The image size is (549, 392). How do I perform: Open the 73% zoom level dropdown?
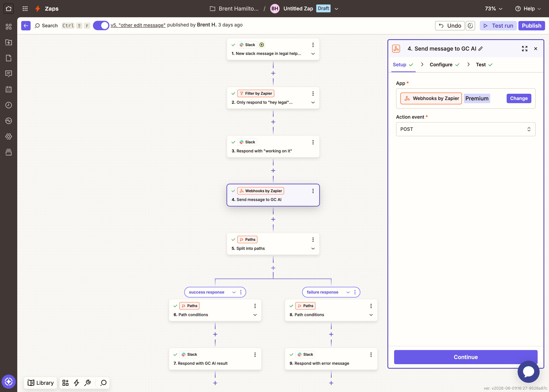494,9
